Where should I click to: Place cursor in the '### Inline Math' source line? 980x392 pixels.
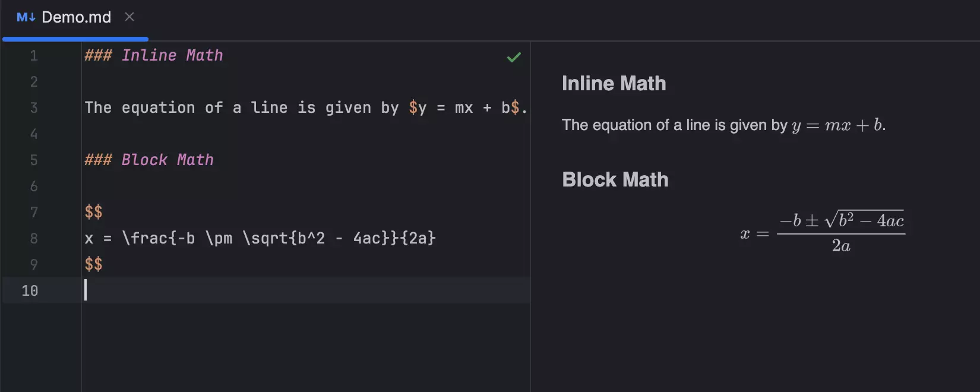tap(154, 56)
